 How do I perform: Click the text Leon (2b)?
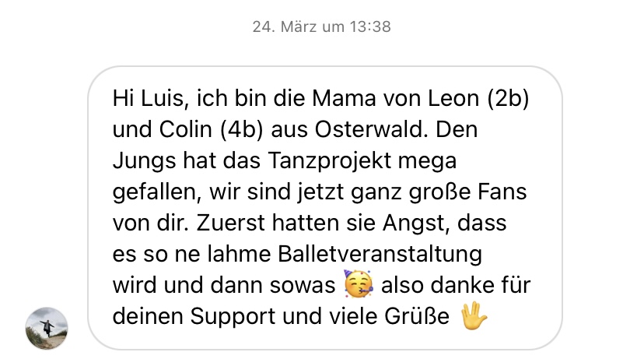(x=478, y=99)
